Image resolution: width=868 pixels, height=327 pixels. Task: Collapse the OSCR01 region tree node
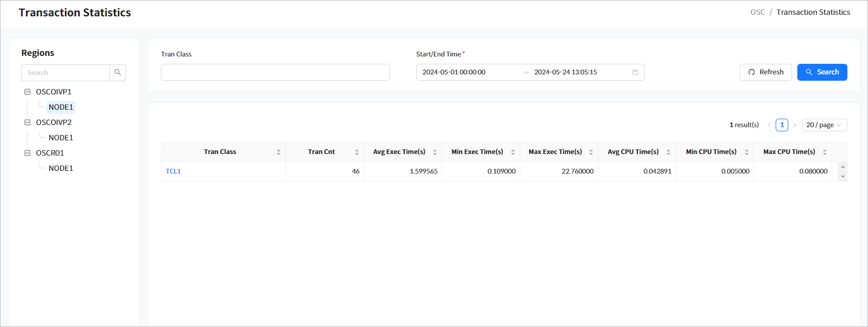coord(27,153)
